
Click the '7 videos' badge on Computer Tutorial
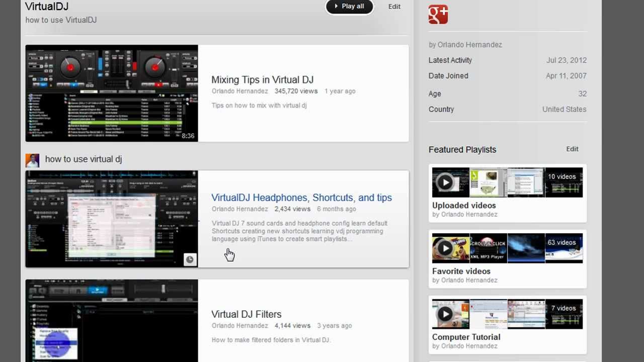pos(563,308)
